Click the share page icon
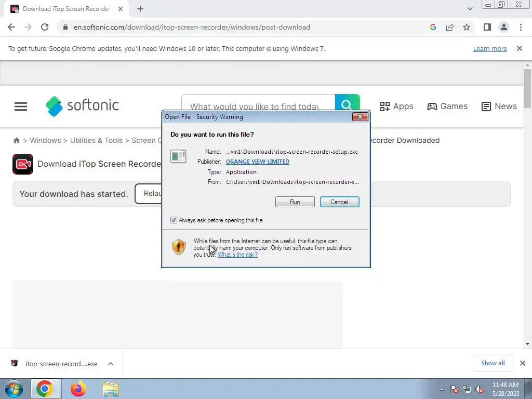 (450, 27)
